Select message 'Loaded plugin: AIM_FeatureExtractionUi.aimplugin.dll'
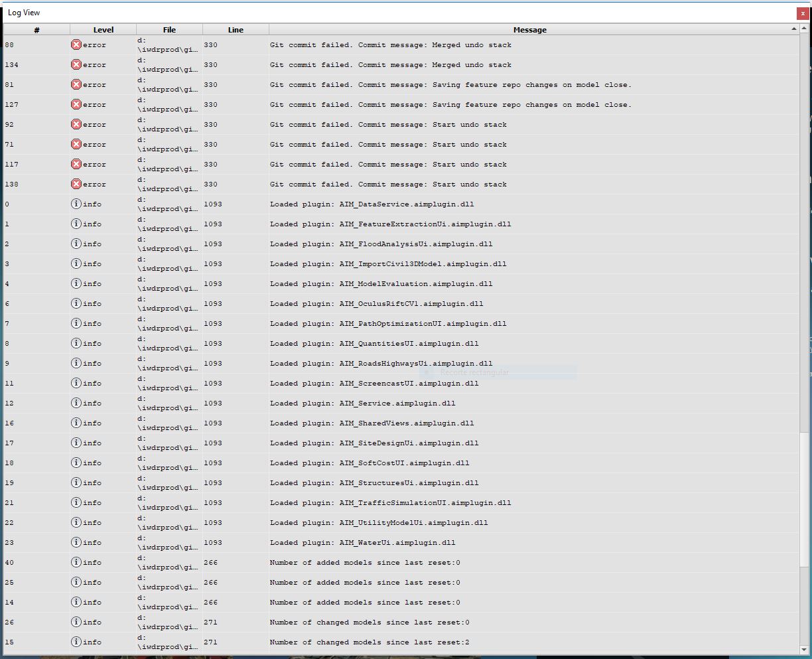 [x=391, y=224]
